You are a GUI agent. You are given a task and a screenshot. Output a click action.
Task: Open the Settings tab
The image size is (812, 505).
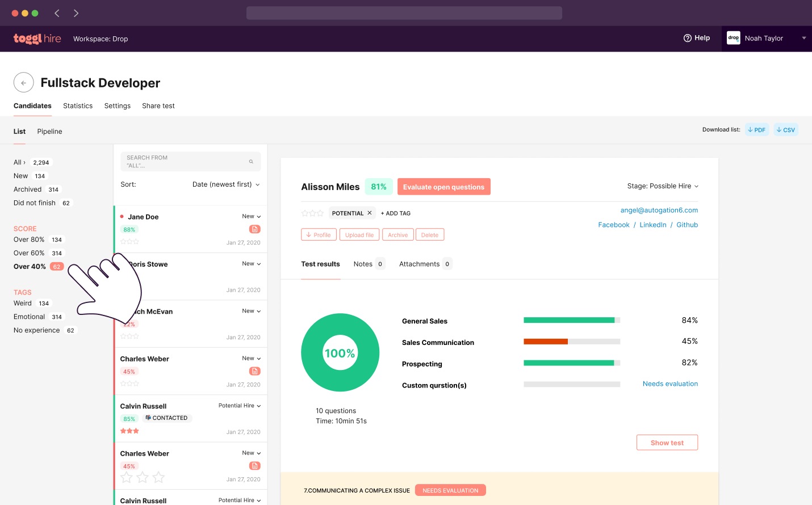click(x=118, y=106)
